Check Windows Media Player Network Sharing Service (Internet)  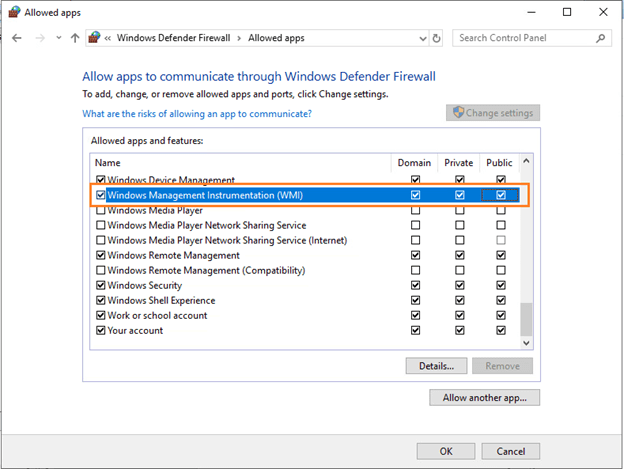click(x=101, y=240)
